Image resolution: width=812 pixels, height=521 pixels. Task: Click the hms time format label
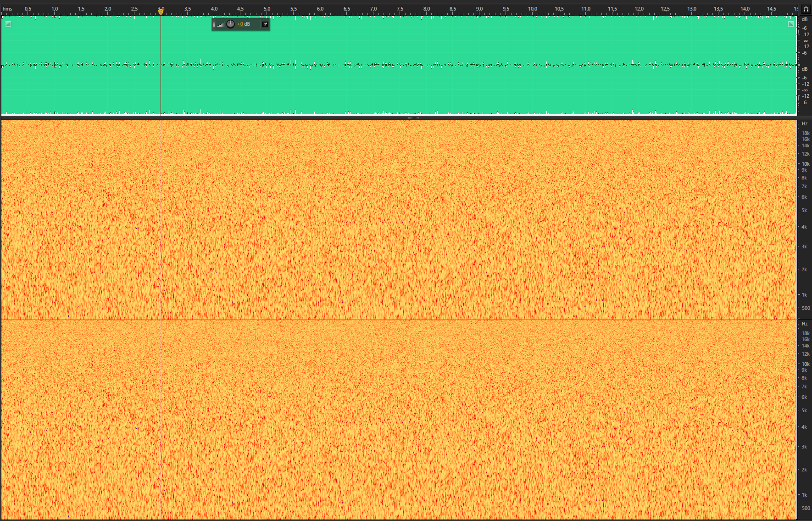[7, 9]
